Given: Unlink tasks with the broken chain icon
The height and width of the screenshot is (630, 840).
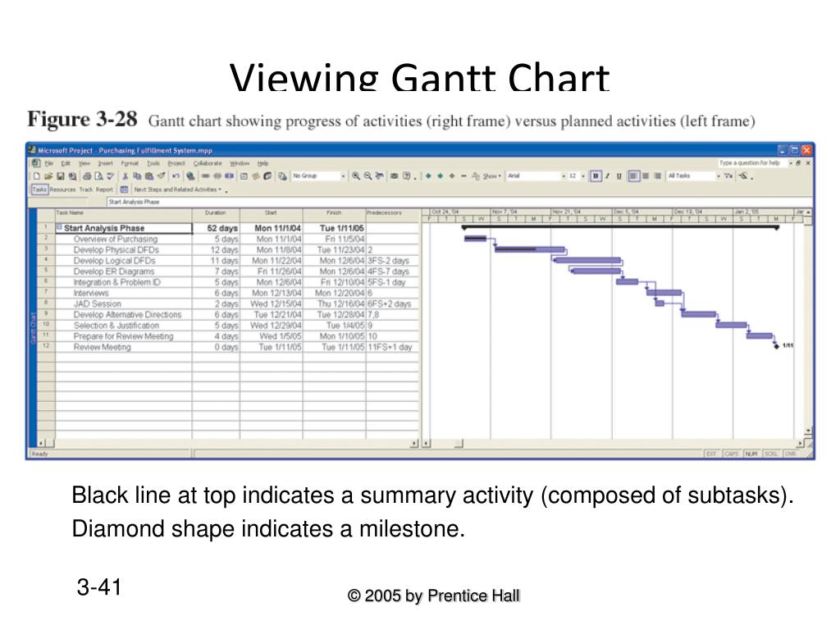Looking at the screenshot, I should [217, 176].
